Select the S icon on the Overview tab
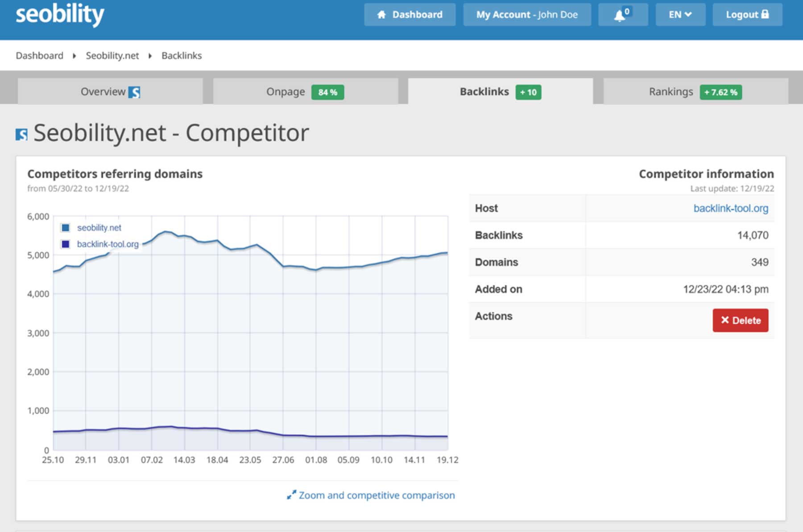 135,92
